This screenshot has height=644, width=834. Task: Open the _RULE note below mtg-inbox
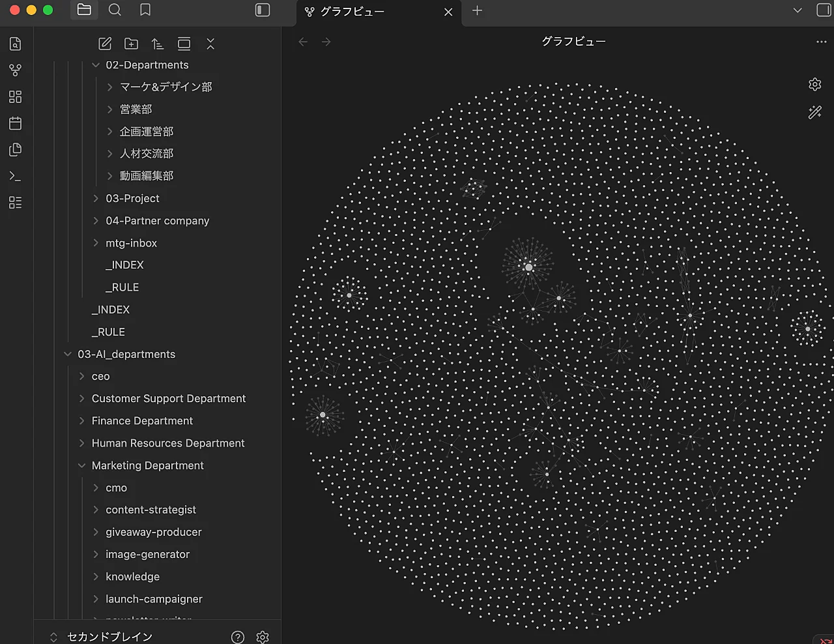(x=122, y=287)
